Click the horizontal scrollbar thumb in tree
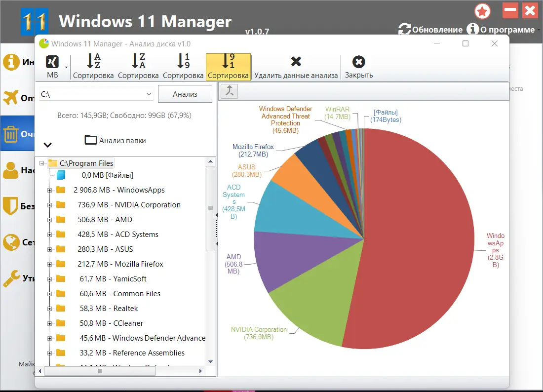The height and width of the screenshot is (392, 543). [100, 371]
